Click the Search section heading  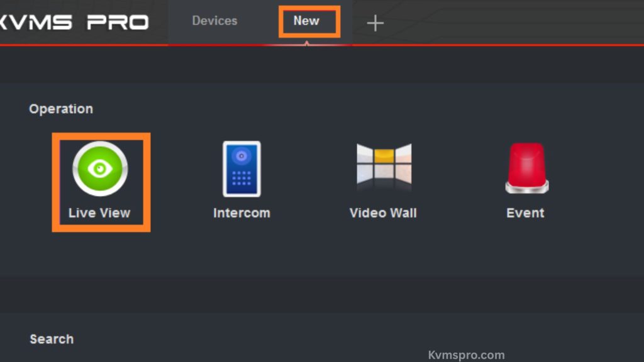(51, 339)
